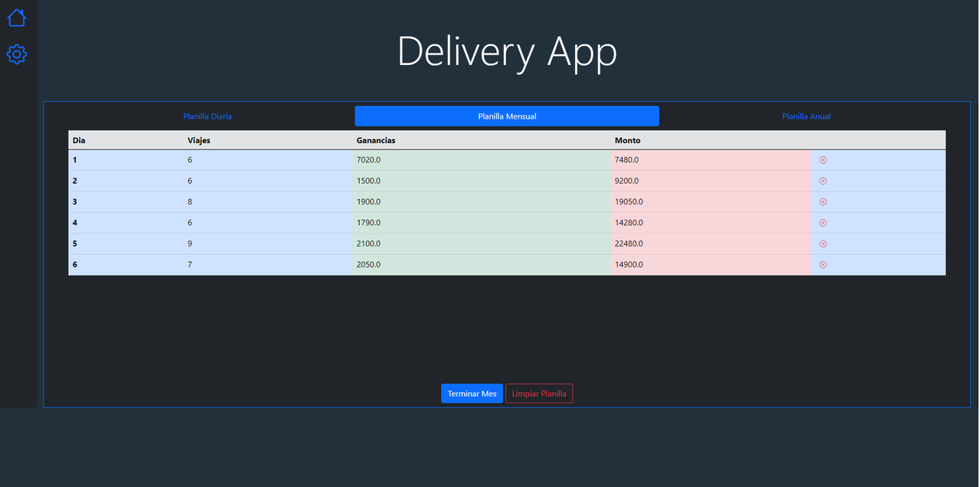This screenshot has width=980, height=487.
Task: Select the Monto value 7480.0
Action: (x=626, y=160)
